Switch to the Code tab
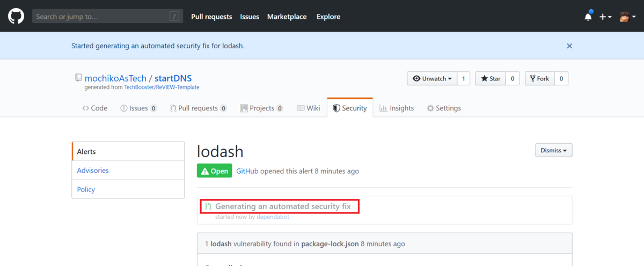This screenshot has width=644, height=266. point(94,108)
